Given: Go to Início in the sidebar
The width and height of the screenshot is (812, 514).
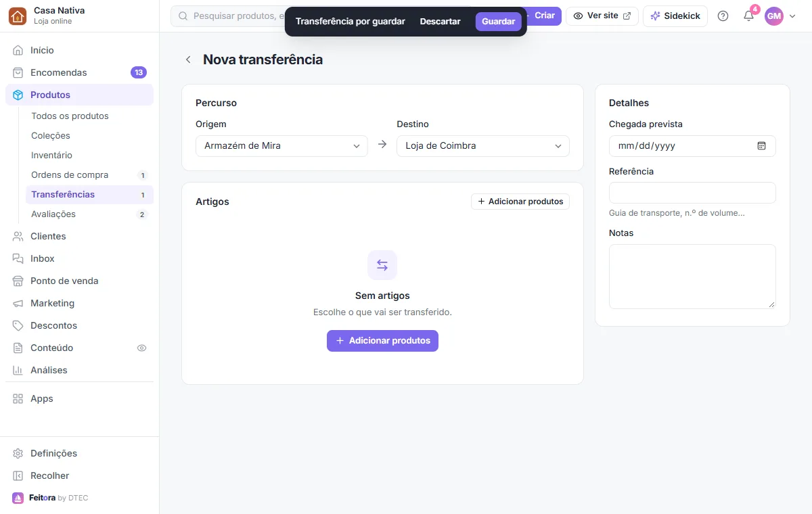Looking at the screenshot, I should click(x=79, y=50).
